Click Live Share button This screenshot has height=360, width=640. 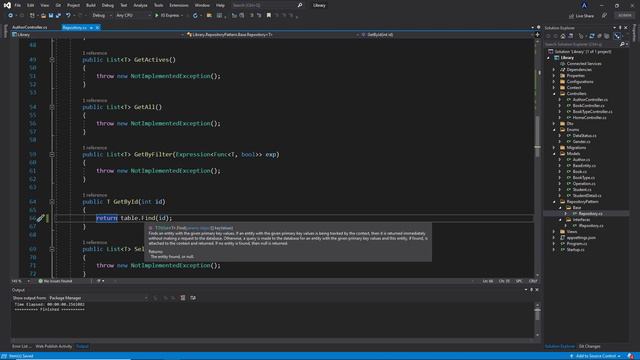click(582, 16)
